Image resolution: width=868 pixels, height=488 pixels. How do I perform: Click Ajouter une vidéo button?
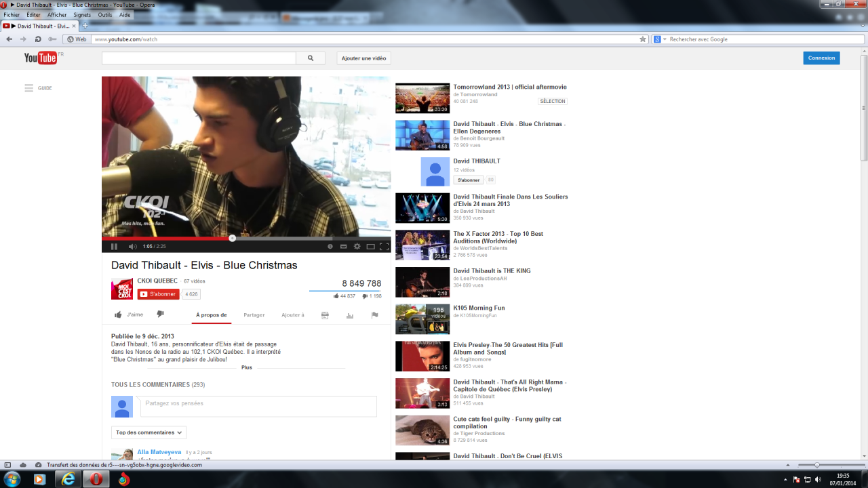coord(364,58)
